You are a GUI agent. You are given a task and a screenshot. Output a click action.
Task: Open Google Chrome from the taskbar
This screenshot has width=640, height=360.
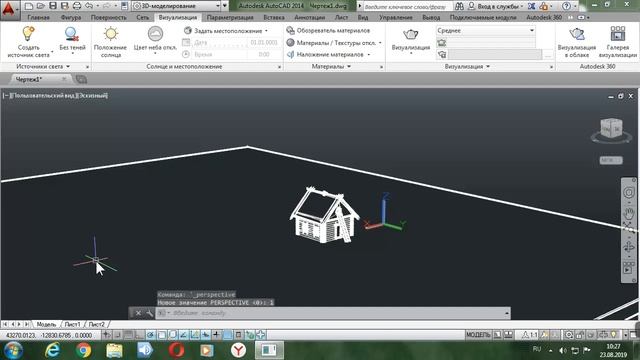pos(84,350)
